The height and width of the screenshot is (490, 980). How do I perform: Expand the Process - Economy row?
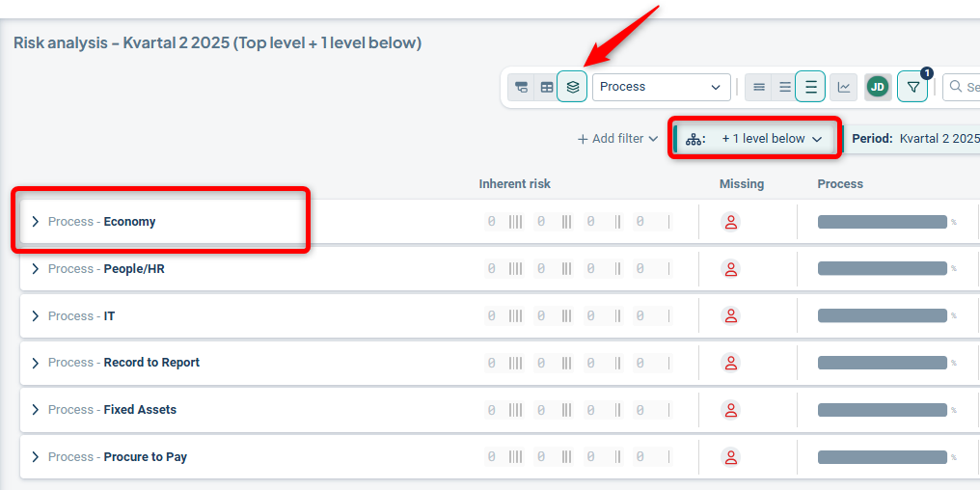coord(36,222)
